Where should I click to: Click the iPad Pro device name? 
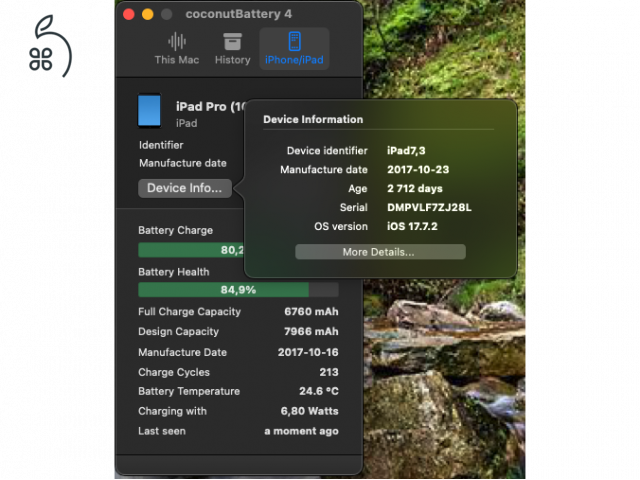pyautogui.click(x=210, y=107)
